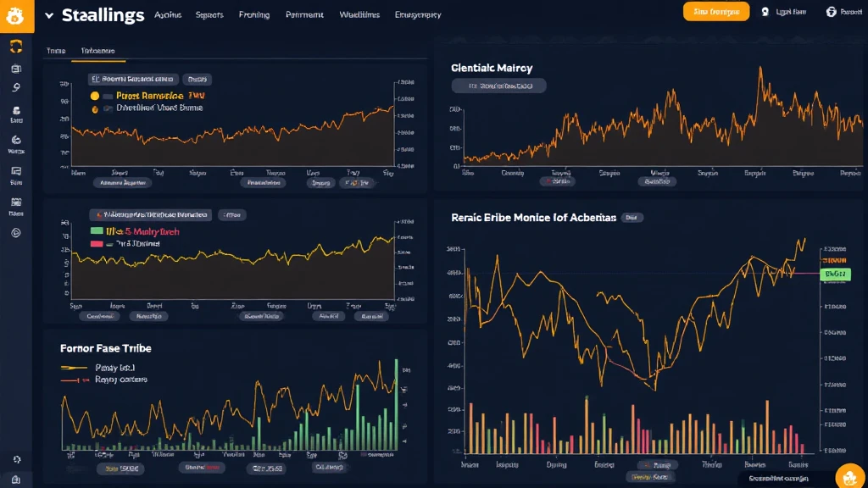The width and height of the screenshot is (868, 488).
Task: Toggle the red legend series in the second chart
Action: [97, 243]
